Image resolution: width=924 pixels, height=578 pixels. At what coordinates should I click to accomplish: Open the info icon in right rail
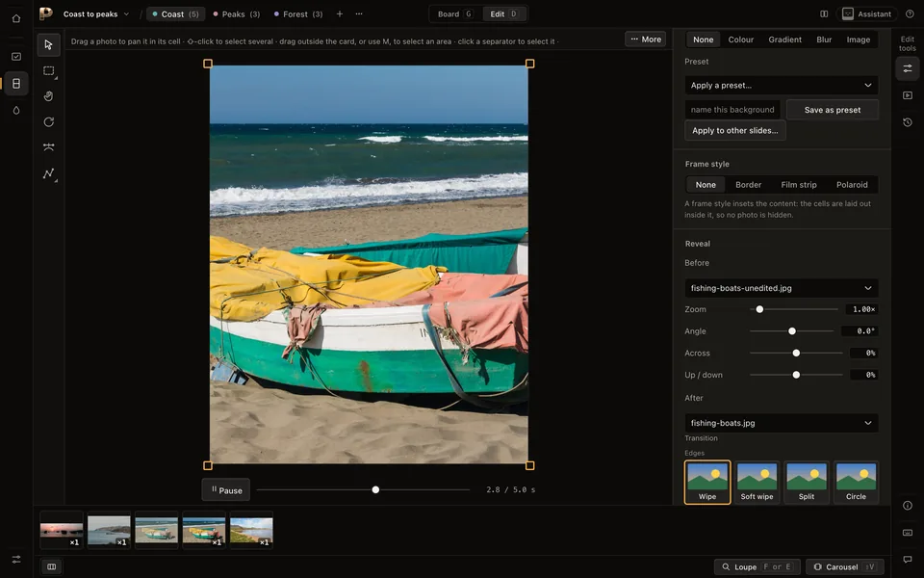pyautogui.click(x=908, y=506)
